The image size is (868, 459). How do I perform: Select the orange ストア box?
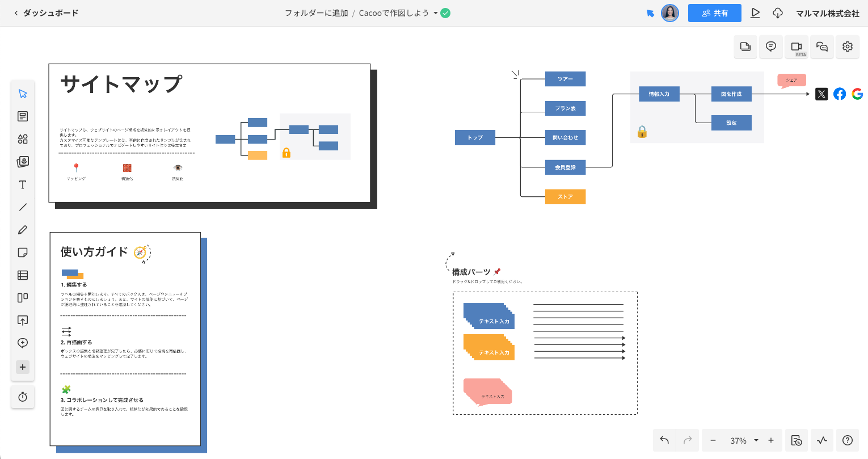click(565, 197)
